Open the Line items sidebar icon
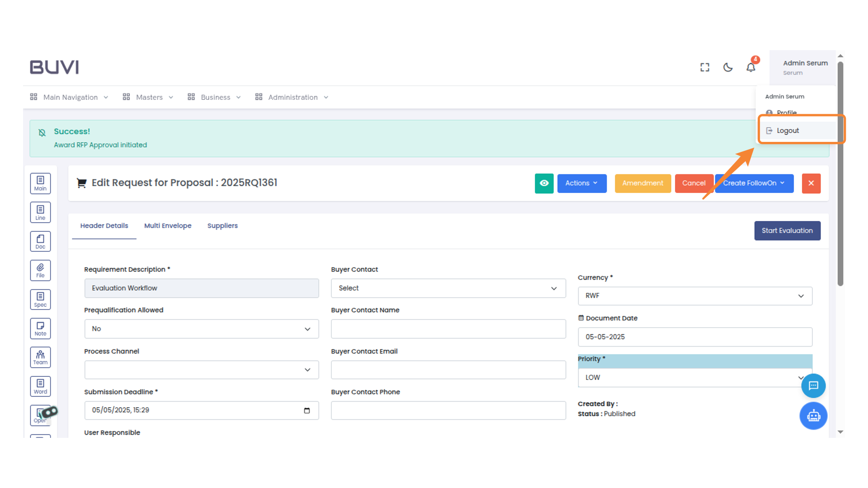 (x=40, y=212)
